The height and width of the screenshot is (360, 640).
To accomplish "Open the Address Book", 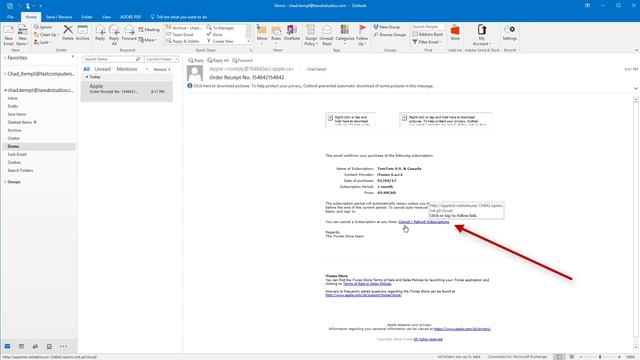I will (x=427, y=34).
